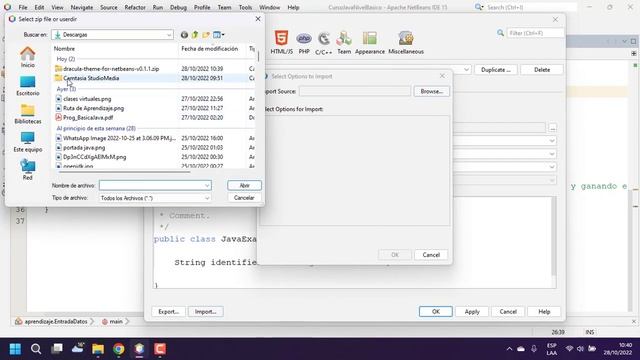This screenshot has width=640, height=360.
Task: Click Browse... in Select Options to Import
Action: pyautogui.click(x=431, y=91)
